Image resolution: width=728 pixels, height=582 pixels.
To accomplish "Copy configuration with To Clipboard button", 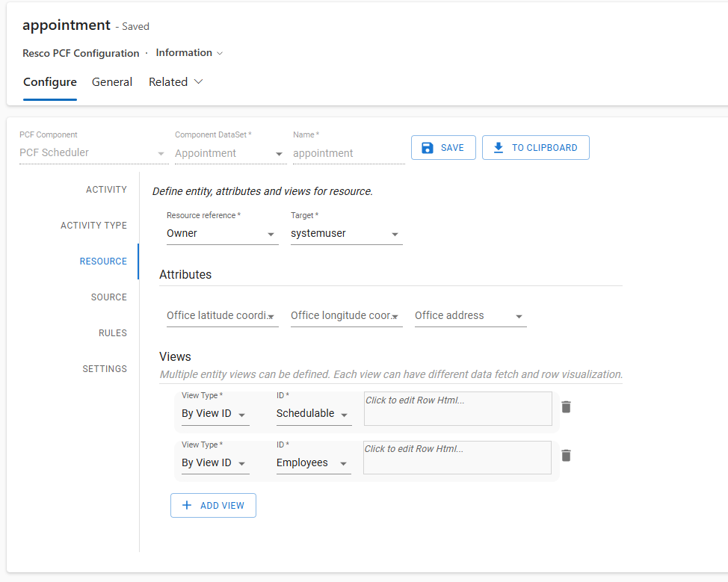I will click(535, 148).
